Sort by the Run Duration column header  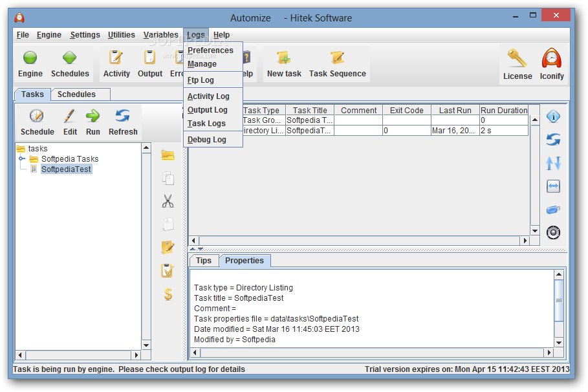pyautogui.click(x=504, y=110)
